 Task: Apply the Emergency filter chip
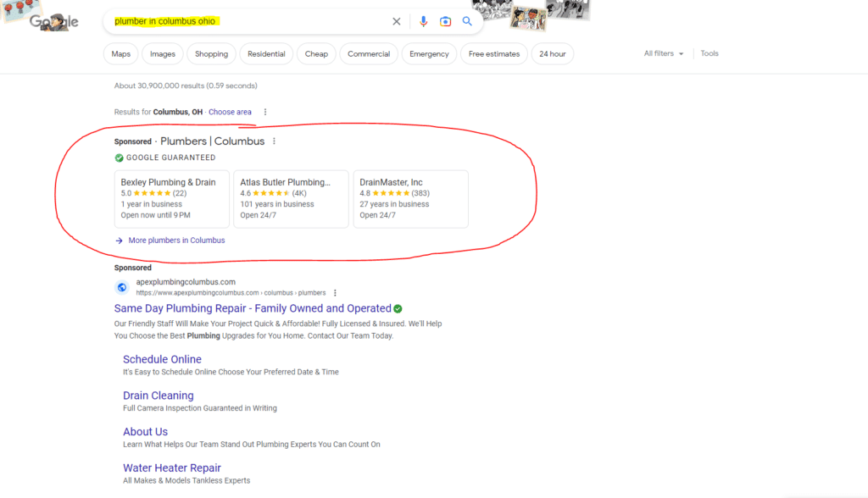pyautogui.click(x=429, y=54)
